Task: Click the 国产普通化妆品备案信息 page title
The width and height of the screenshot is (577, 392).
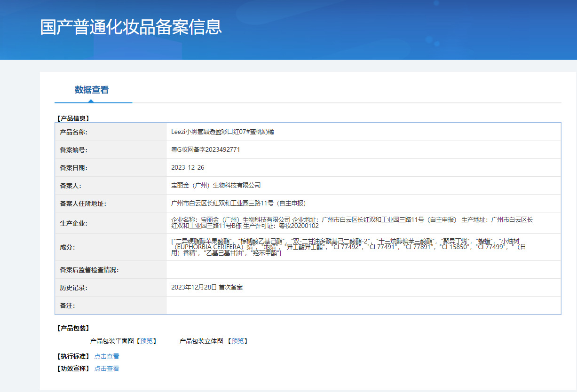Action: (x=131, y=27)
